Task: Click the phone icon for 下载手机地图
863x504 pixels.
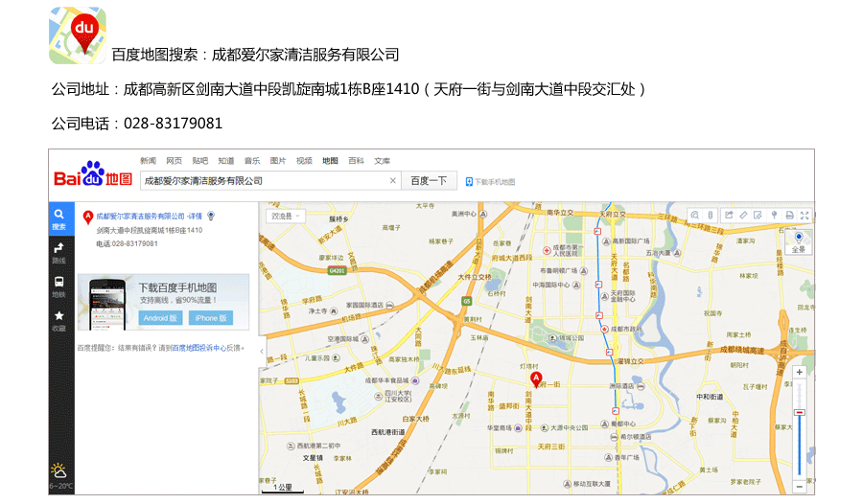Action: 469,181
